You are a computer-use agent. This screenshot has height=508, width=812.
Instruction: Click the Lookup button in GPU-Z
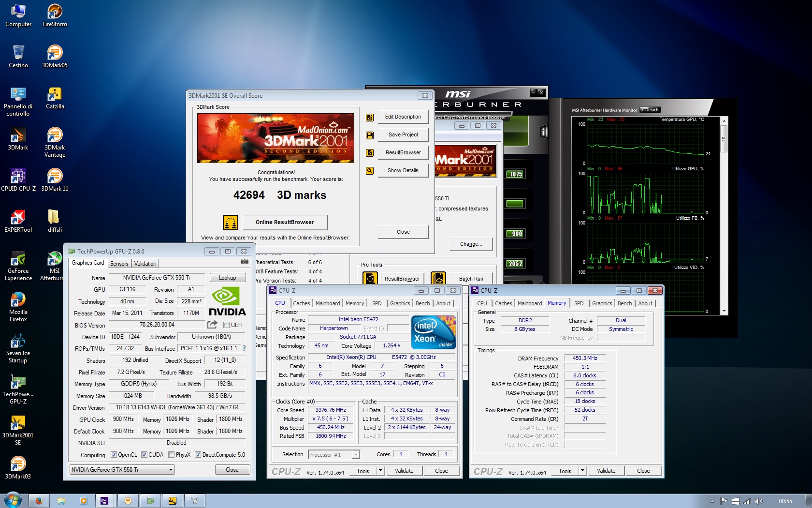pyautogui.click(x=228, y=278)
